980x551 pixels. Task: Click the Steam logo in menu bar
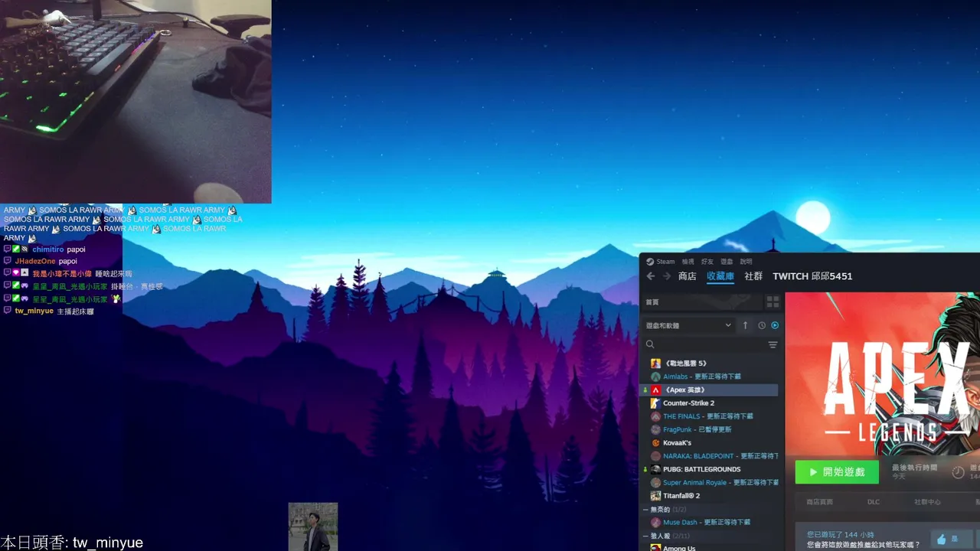[650, 262]
